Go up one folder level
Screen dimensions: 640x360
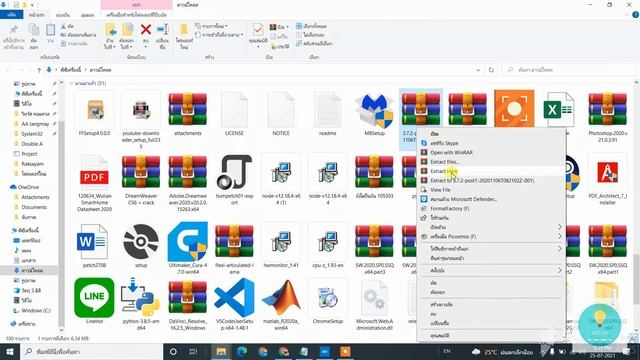pos(39,70)
